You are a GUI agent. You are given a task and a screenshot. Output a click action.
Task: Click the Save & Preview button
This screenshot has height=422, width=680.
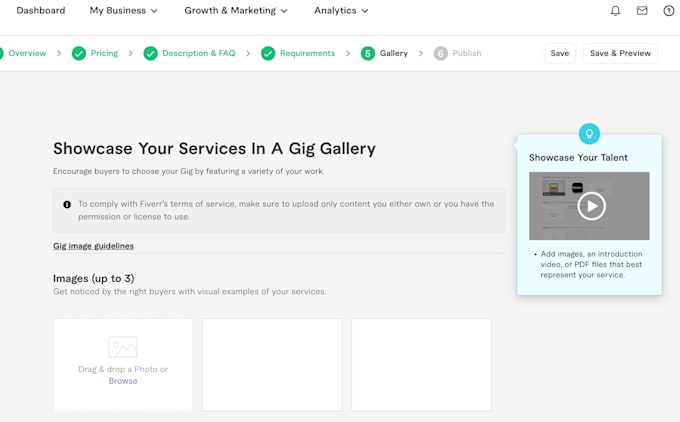[620, 53]
